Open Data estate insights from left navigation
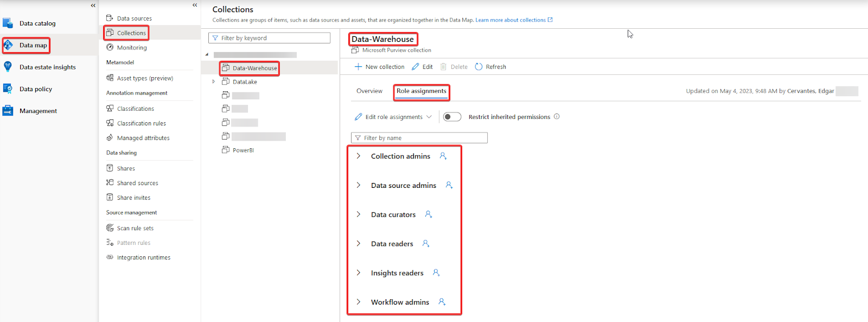 [x=47, y=67]
